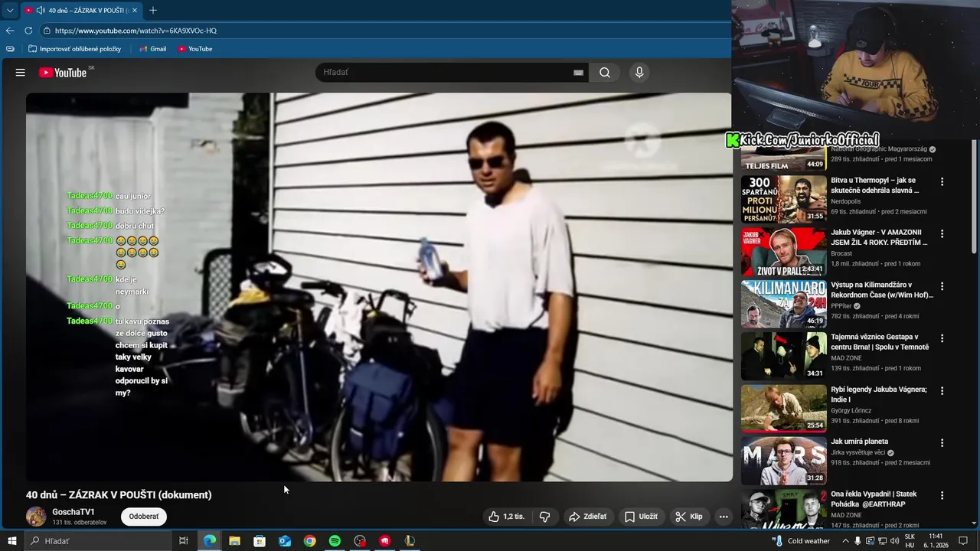The width and height of the screenshot is (980, 551).
Task: Select the '40 dnů – ZÁZRAK V POUŠTI' tab
Action: [x=80, y=11]
